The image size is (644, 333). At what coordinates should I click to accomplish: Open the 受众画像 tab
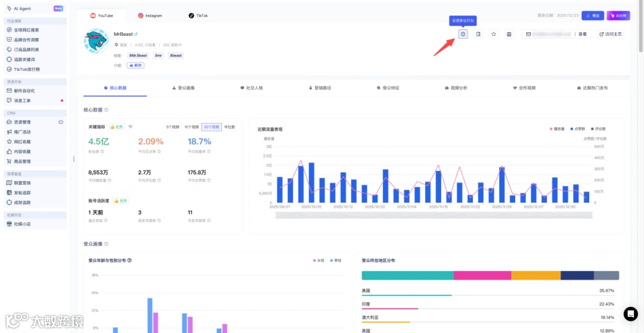point(183,88)
